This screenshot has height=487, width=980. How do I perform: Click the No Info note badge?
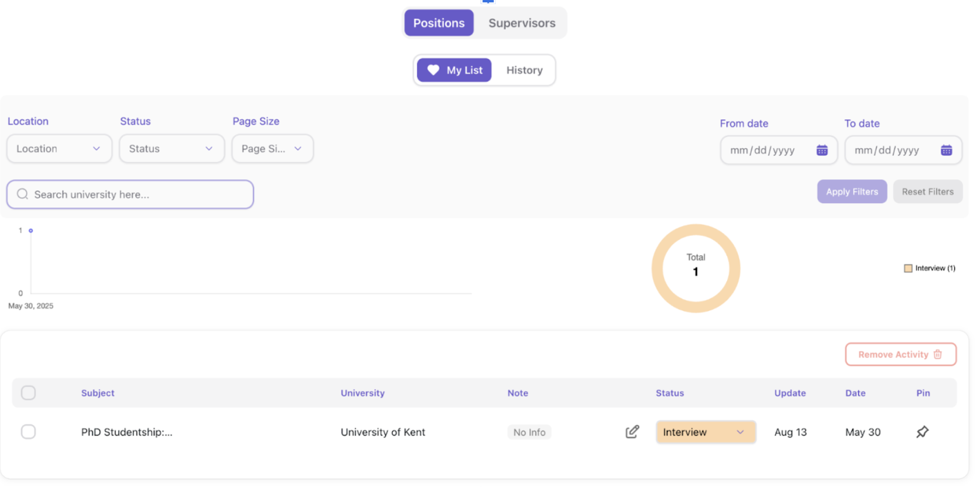click(529, 432)
